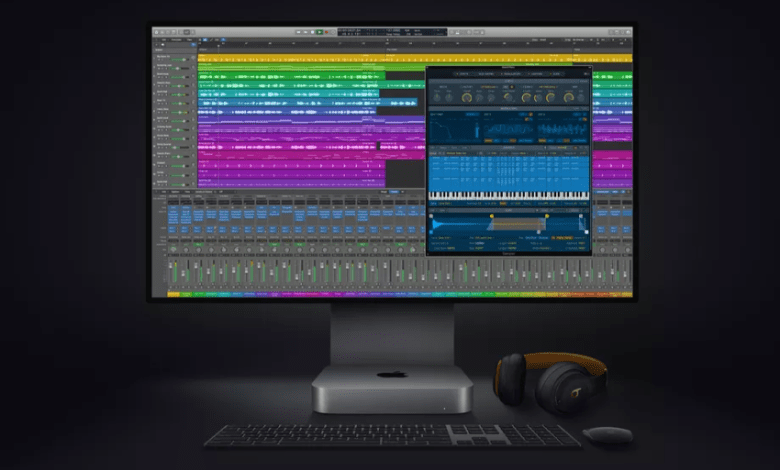
Task: Click the Stop button in the transport
Action: pos(312,32)
